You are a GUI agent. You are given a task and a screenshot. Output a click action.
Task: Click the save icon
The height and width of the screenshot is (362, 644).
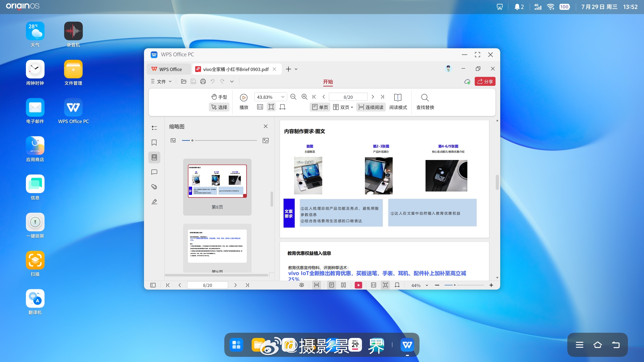(193, 81)
